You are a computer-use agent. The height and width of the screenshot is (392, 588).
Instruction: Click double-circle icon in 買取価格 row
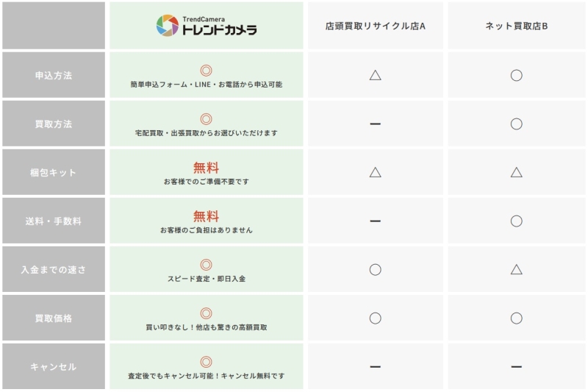point(207,313)
